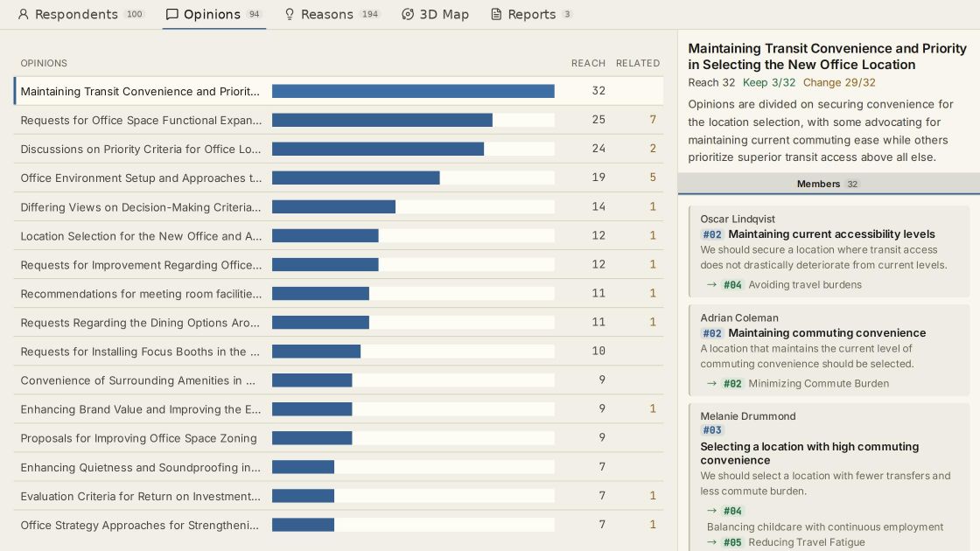Click the RELATED column header

pos(638,63)
